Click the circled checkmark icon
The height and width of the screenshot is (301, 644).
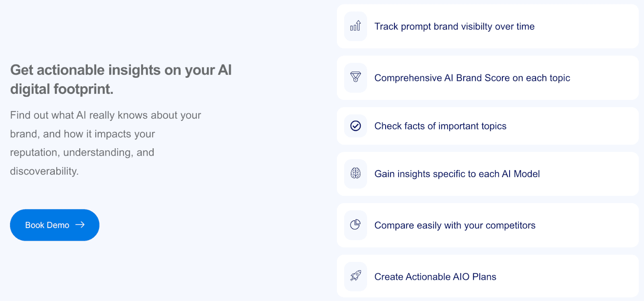(355, 126)
